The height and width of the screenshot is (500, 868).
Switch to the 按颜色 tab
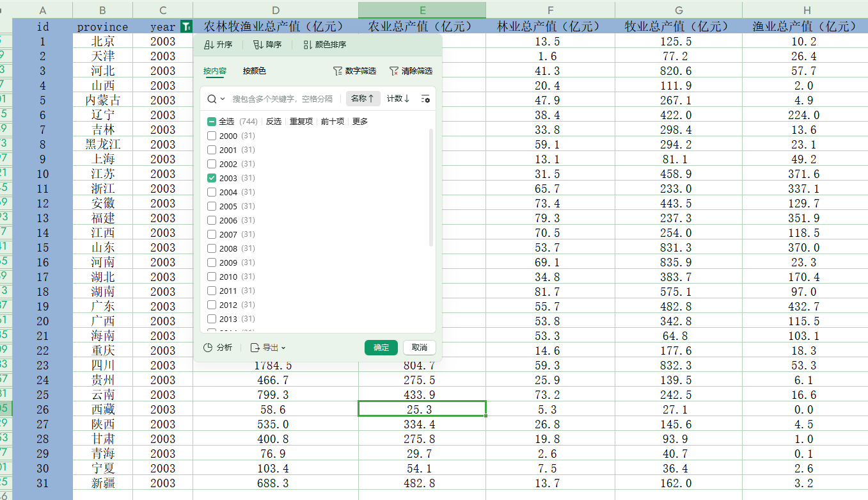point(254,71)
